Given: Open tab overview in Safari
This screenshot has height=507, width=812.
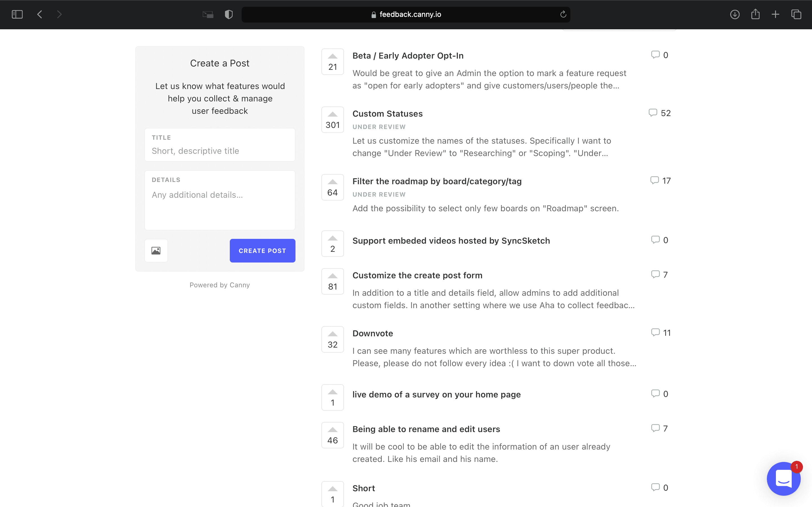Looking at the screenshot, I should (796, 14).
